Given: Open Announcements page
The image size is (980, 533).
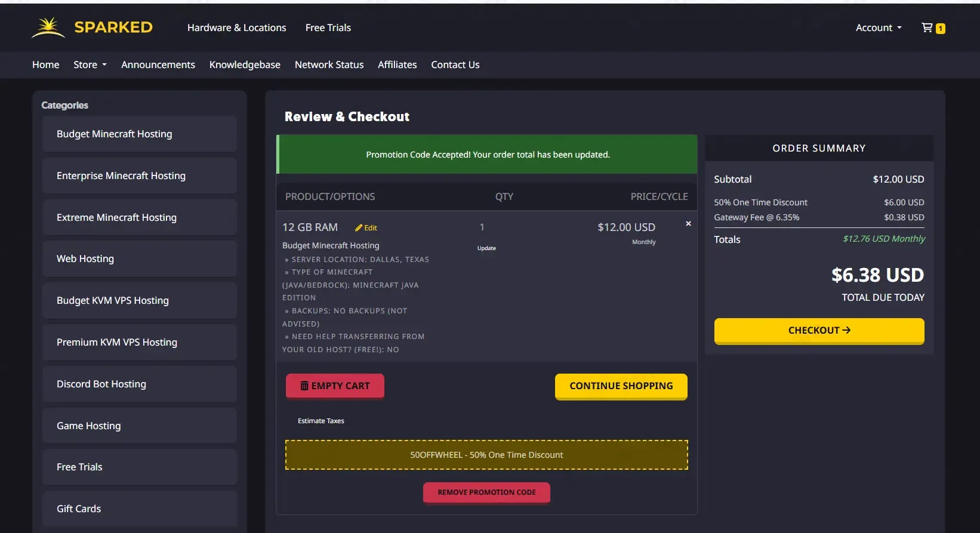Looking at the screenshot, I should point(158,64).
